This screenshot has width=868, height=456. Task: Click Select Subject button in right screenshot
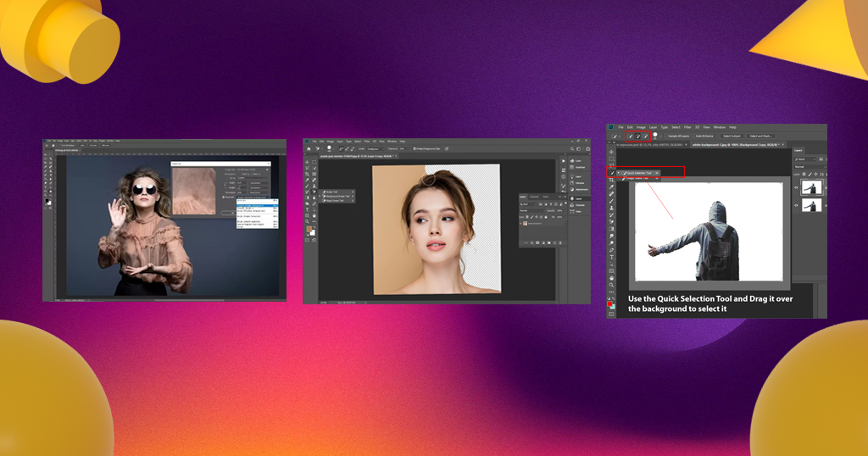coord(732,136)
